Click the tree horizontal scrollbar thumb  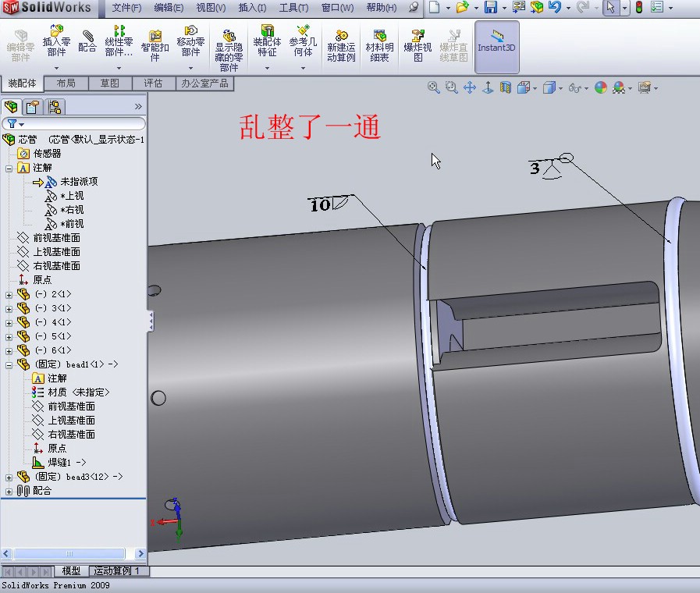click(69, 554)
